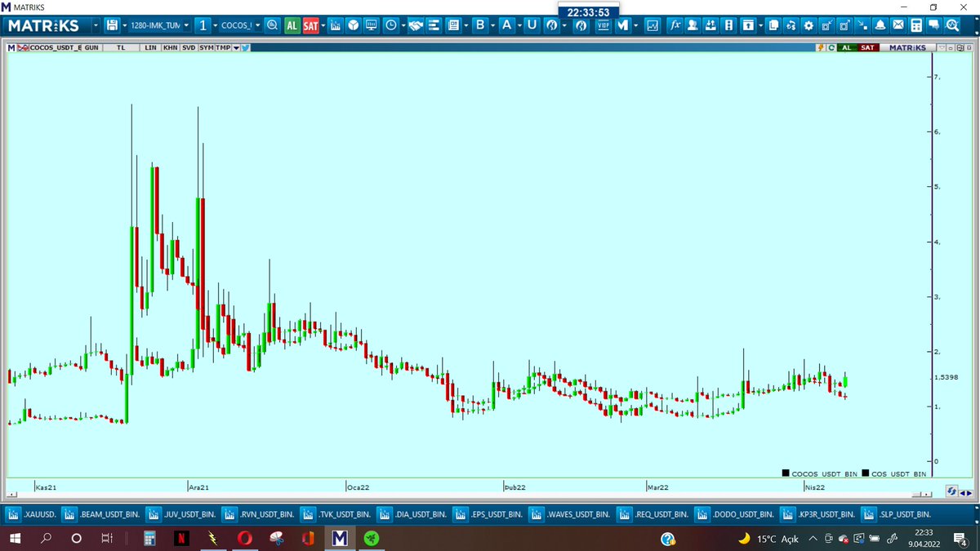This screenshot has width=980, height=551.
Task: Expand dropdown arrow after SAT toolbar icon
Action: click(323, 25)
